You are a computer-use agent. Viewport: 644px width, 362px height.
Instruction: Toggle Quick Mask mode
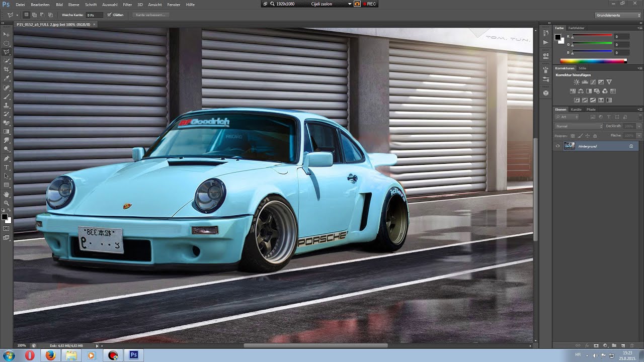click(x=7, y=228)
